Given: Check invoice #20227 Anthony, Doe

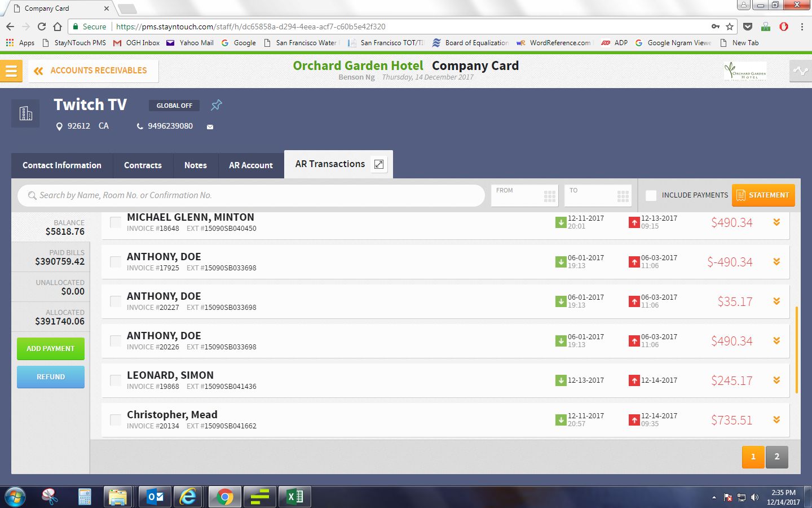Looking at the screenshot, I should coord(115,301).
